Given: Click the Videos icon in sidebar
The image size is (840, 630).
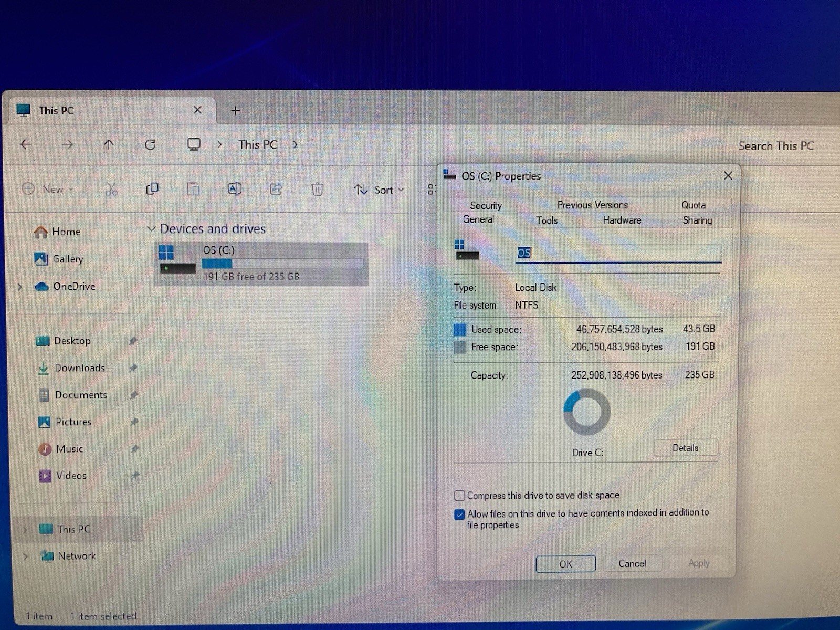Looking at the screenshot, I should pyautogui.click(x=46, y=476).
